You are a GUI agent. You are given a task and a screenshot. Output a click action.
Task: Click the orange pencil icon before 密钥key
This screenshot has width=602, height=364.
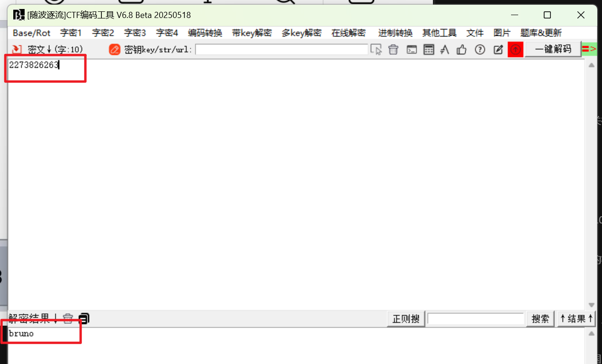click(115, 49)
